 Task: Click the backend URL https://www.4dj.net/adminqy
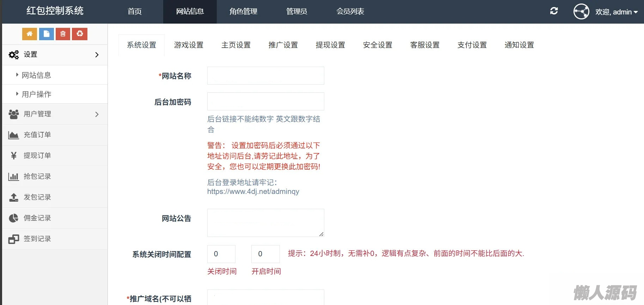coord(253,191)
